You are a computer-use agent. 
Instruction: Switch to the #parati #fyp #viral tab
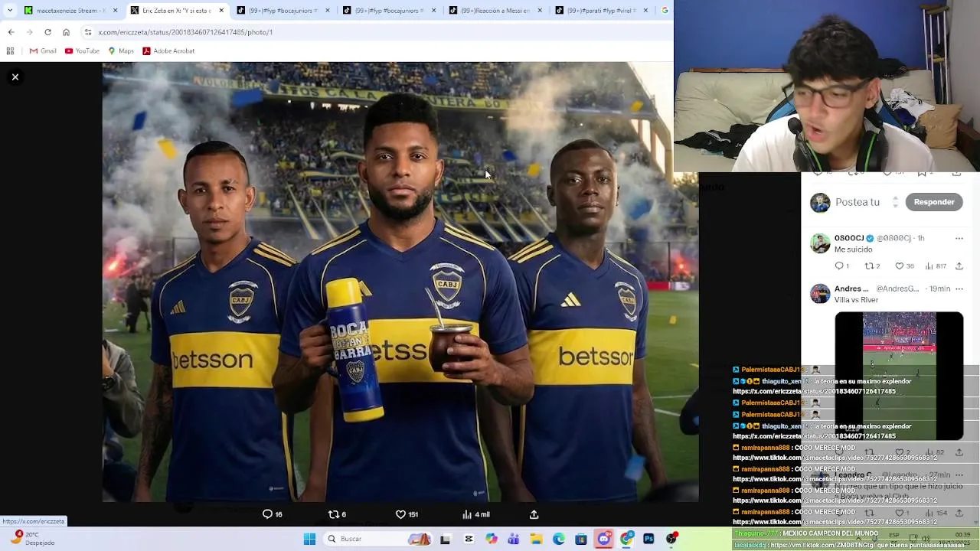tap(601, 11)
